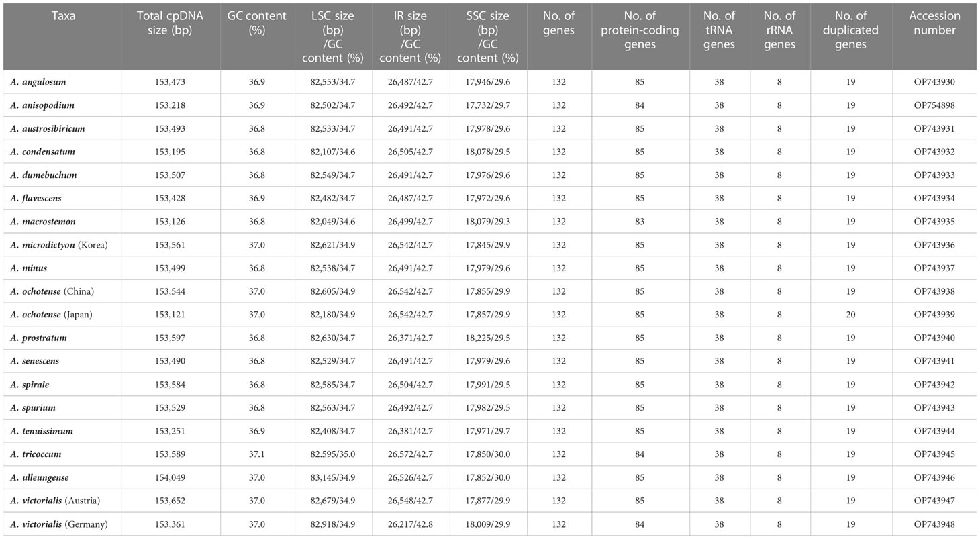
Task: Select the A. angulosum taxa cell
Action: (x=38, y=82)
